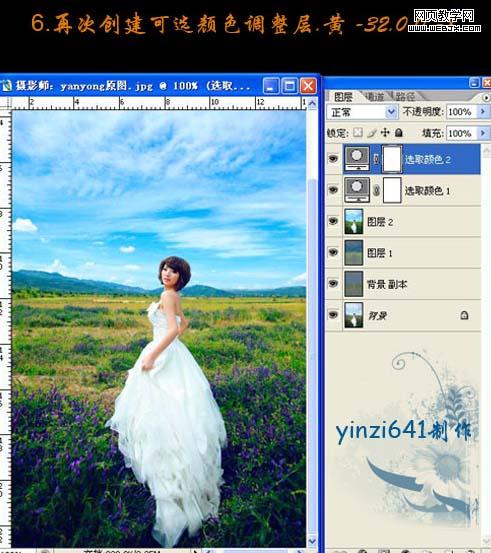Click the 背景 副本 layer thumbnail
Screen dimensions: 491x553
click(354, 284)
